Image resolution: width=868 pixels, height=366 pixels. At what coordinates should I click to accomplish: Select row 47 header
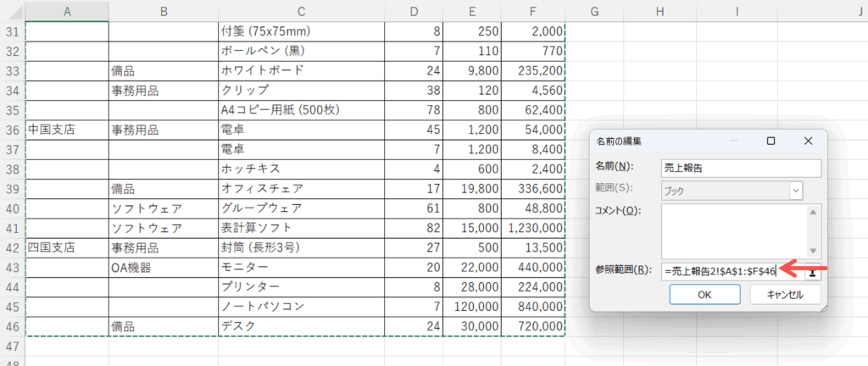coord(13,347)
